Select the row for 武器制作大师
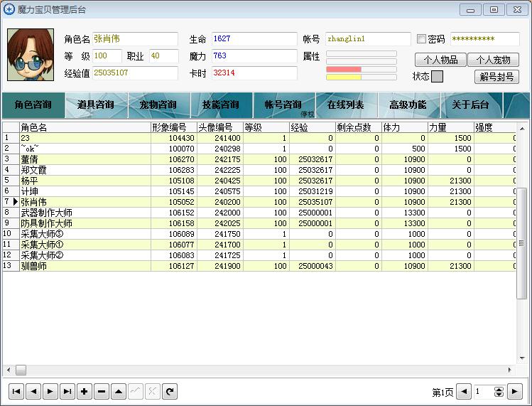The height and width of the screenshot is (406, 532). pyautogui.click(x=47, y=213)
